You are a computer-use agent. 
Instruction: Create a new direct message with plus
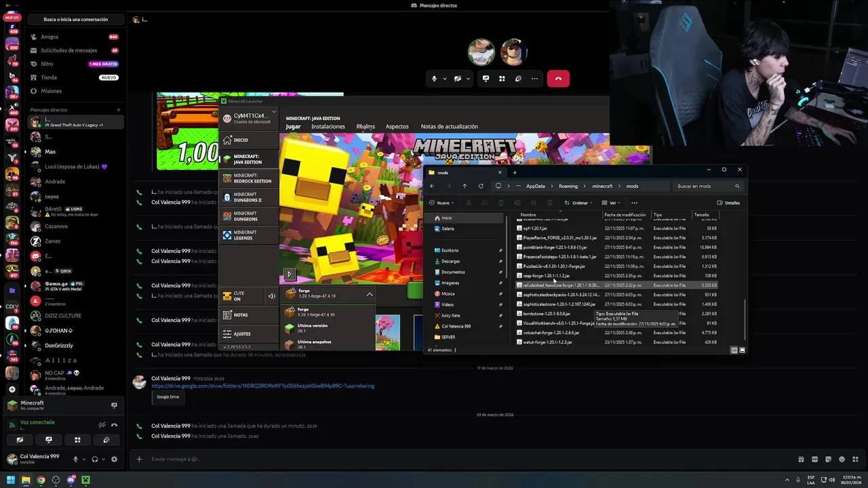[x=118, y=110]
